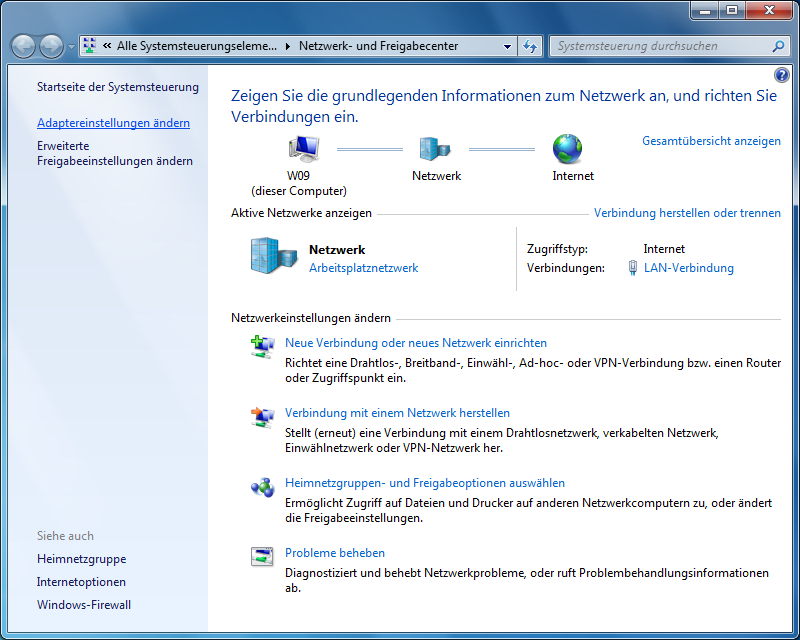Open 'Gesamtübersicht anzeigen' link

(711, 141)
